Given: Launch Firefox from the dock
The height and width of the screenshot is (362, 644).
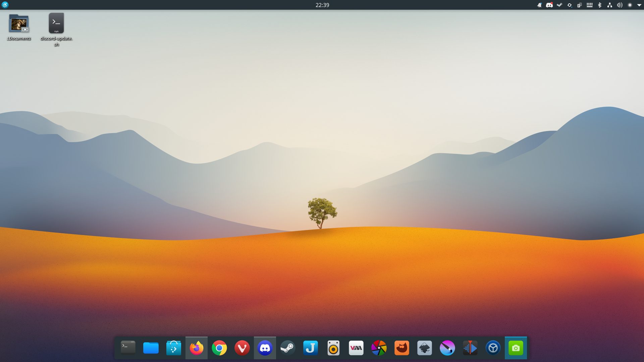Looking at the screenshot, I should pyautogui.click(x=197, y=348).
